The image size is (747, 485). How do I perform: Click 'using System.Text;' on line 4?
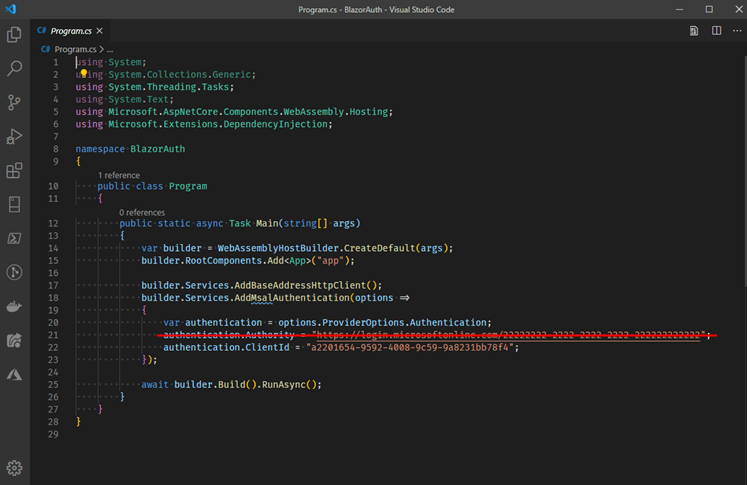124,100
